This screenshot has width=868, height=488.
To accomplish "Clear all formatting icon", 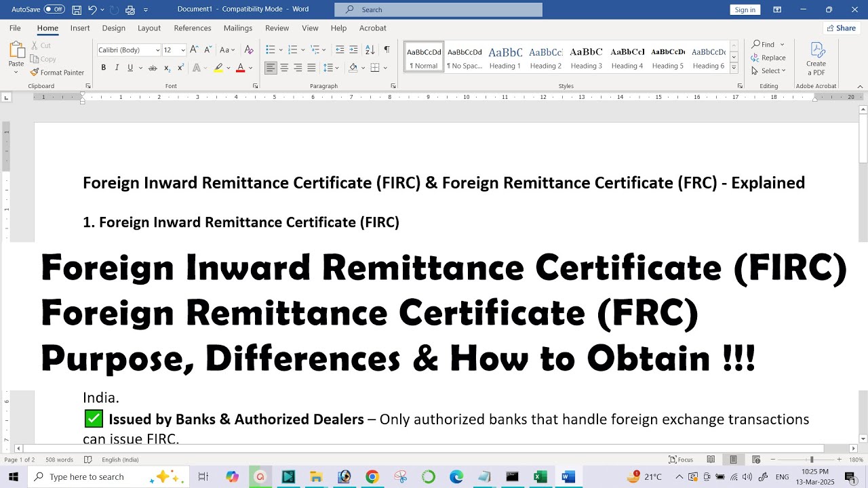I will tap(249, 49).
